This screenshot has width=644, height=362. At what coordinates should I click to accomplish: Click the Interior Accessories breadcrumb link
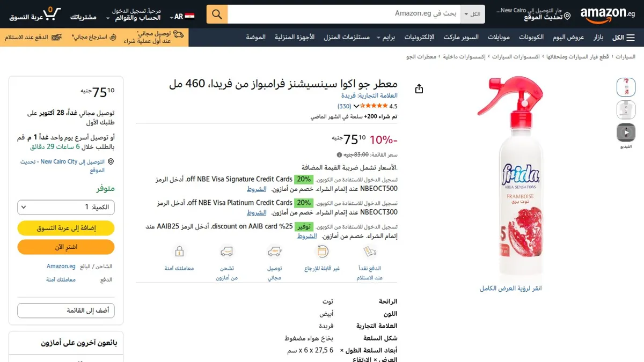coord(464,56)
